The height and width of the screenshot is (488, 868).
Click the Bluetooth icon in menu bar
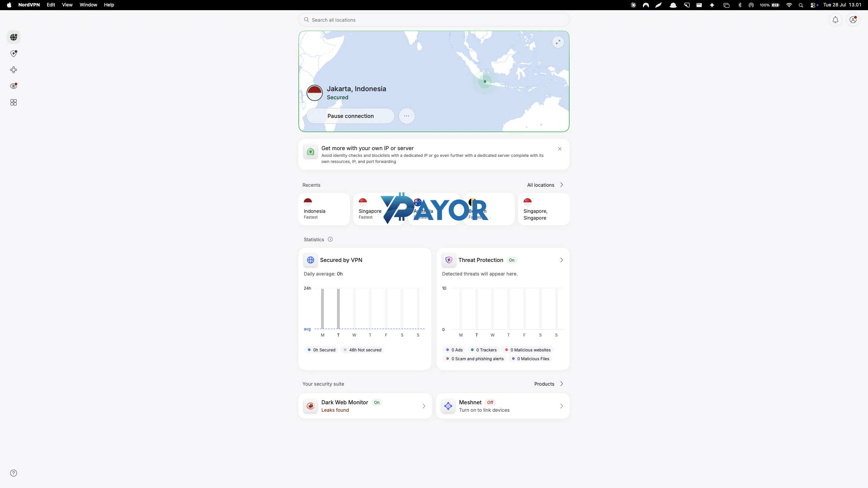point(740,5)
